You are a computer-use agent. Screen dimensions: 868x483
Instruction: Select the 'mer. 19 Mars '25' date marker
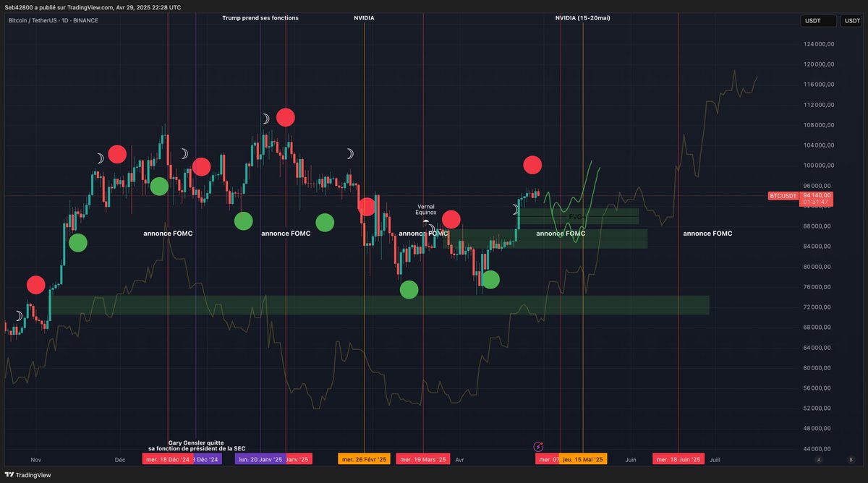(x=422, y=459)
